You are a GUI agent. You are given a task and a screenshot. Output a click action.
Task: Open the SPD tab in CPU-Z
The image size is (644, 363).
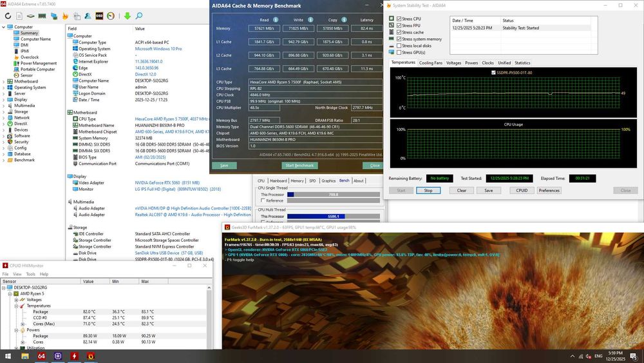click(312, 181)
